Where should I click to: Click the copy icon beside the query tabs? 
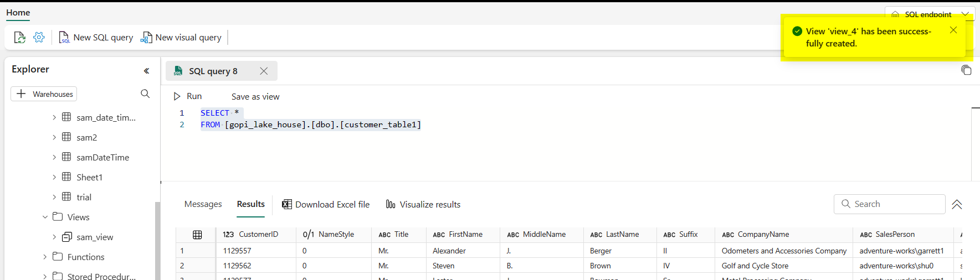click(x=966, y=70)
